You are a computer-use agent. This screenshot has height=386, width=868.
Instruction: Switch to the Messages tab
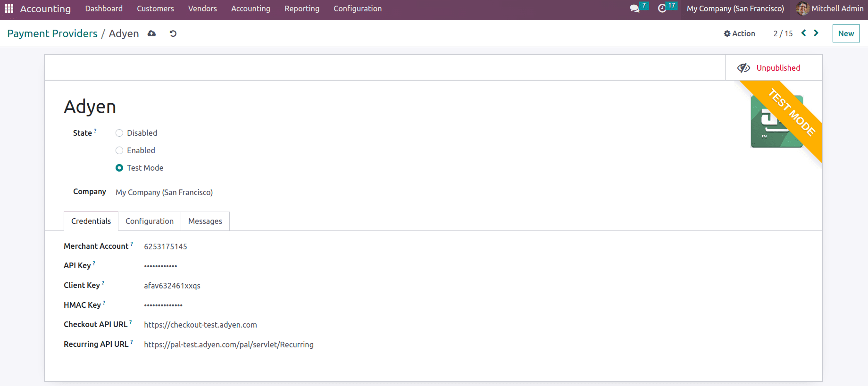click(205, 221)
